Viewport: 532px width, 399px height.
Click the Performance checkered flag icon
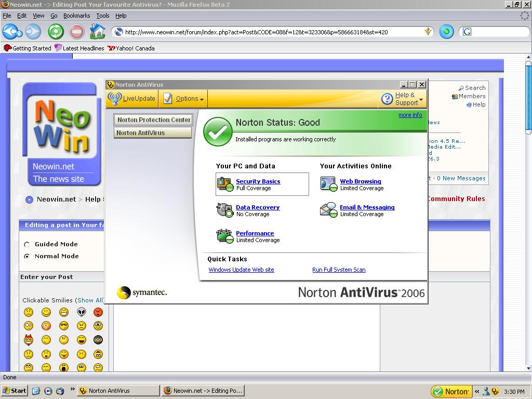coord(225,236)
